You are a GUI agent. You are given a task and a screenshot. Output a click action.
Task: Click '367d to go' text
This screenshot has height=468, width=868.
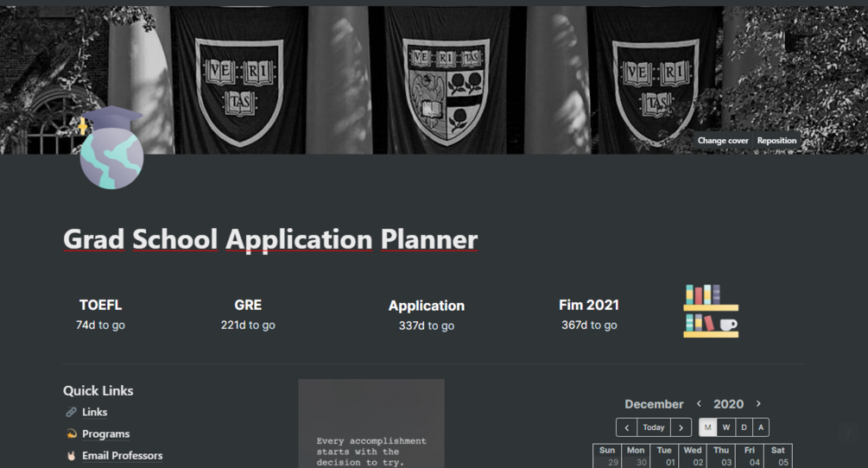tap(589, 326)
